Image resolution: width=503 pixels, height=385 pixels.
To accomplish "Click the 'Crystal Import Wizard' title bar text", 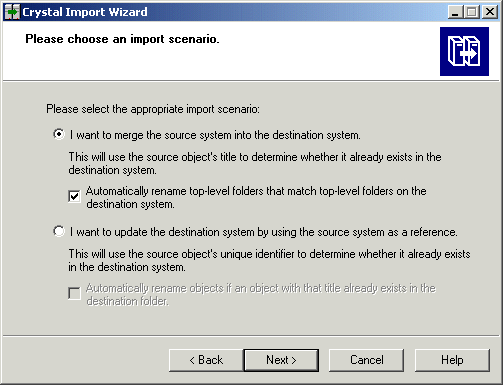I will 85,12.
